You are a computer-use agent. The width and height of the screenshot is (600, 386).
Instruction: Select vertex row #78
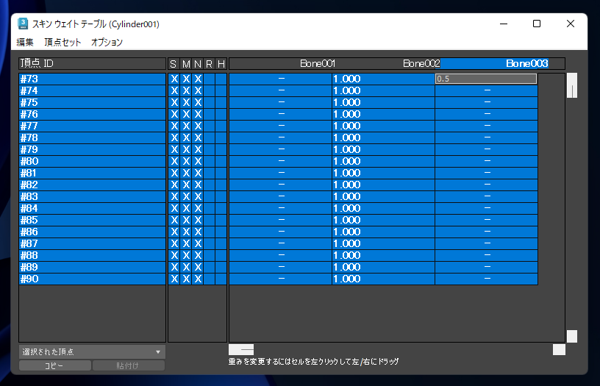(92, 138)
